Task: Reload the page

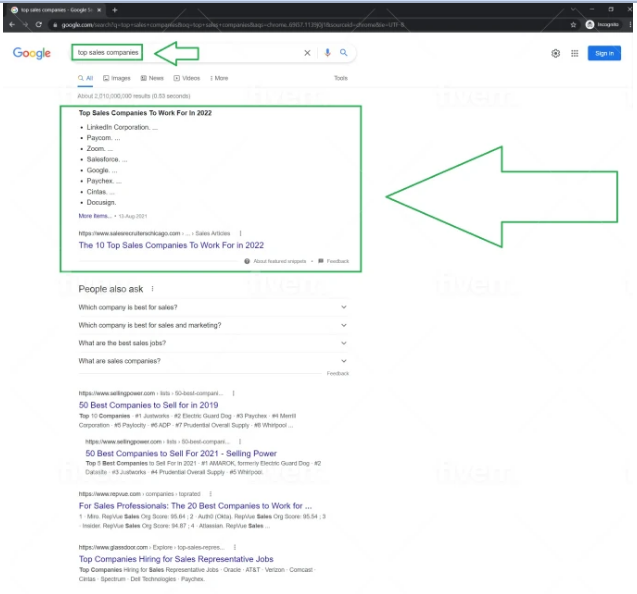Action: pos(39,25)
